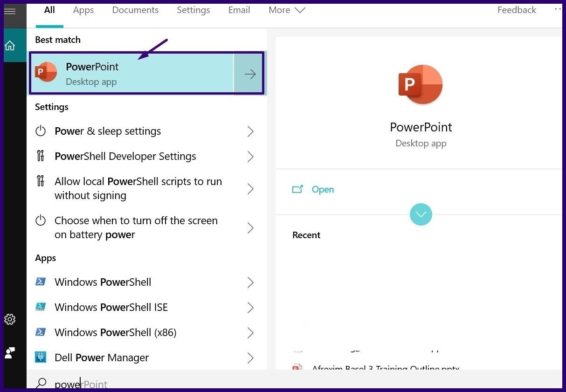Click the tools icon beside PowerShell Developer Settings
This screenshot has height=392, width=566.
pyautogui.click(x=41, y=156)
